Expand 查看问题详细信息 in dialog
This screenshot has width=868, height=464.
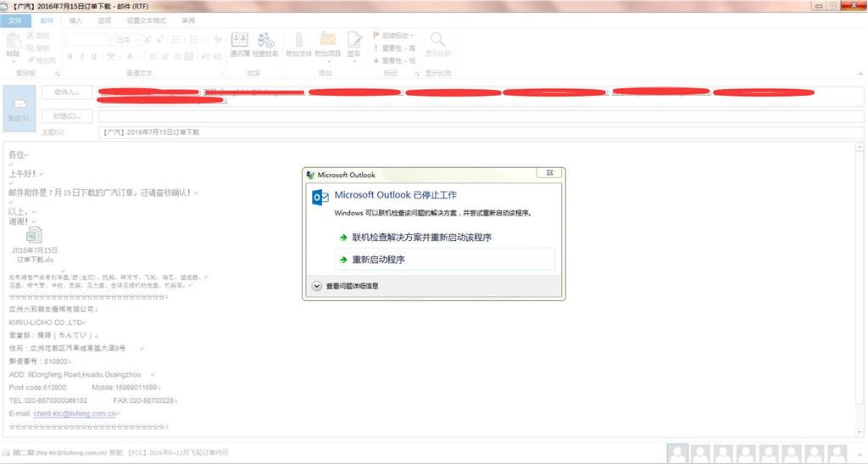(x=346, y=286)
